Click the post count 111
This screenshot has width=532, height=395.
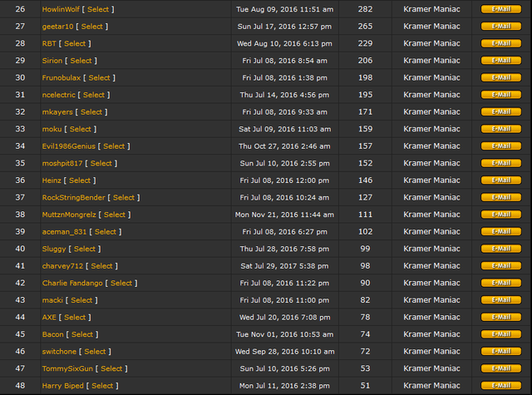[x=365, y=215]
